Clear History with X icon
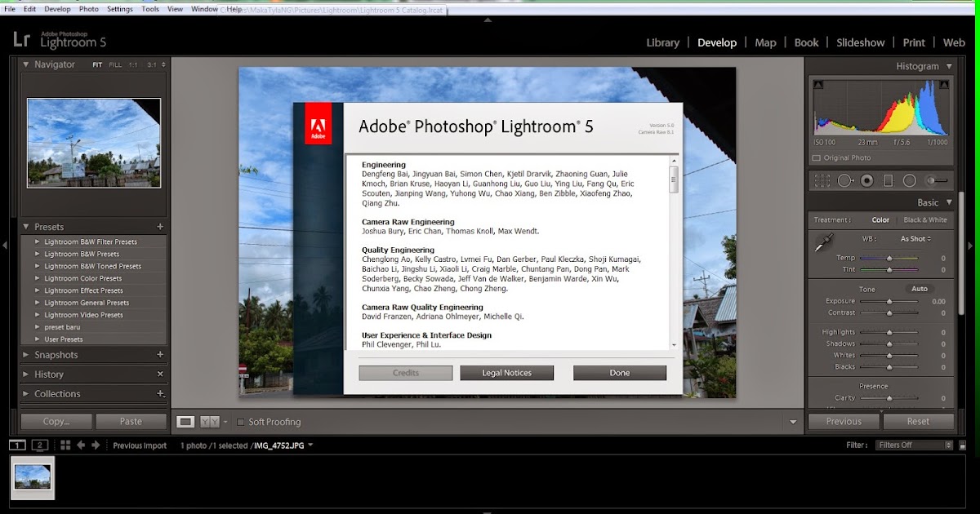The width and height of the screenshot is (980, 514). pos(160,374)
